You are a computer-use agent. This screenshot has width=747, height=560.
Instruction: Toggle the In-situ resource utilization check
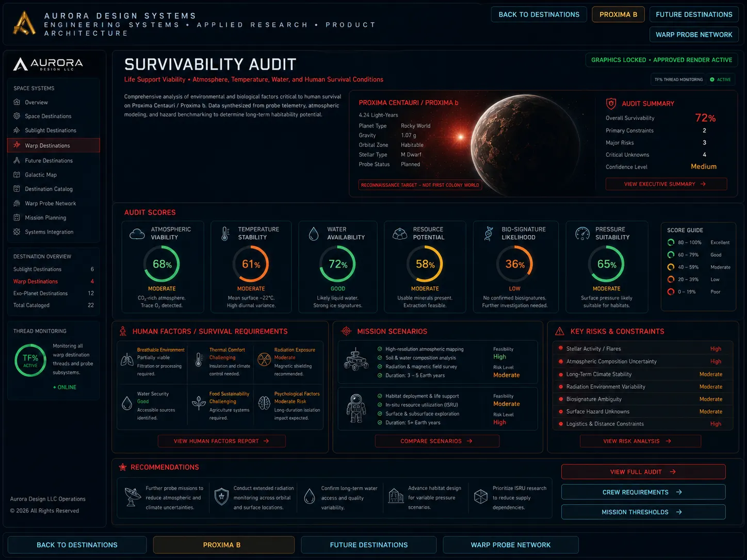(380, 405)
